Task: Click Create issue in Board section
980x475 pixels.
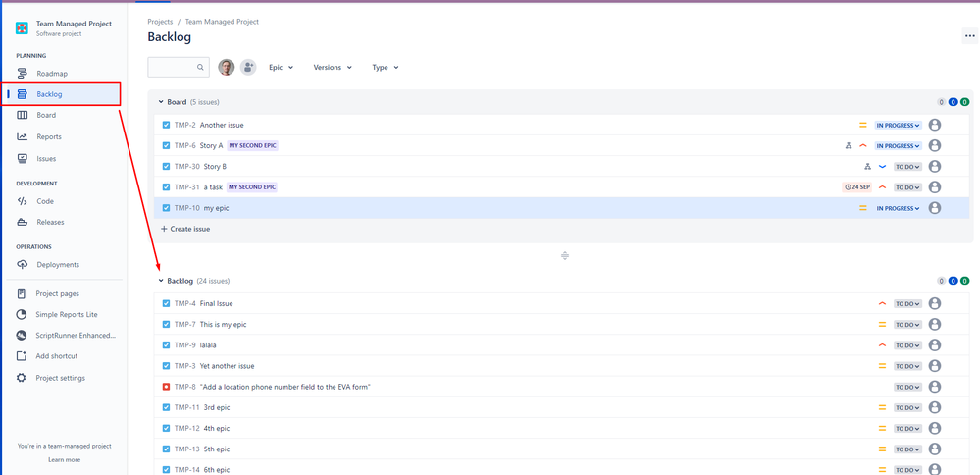Action: tap(185, 229)
